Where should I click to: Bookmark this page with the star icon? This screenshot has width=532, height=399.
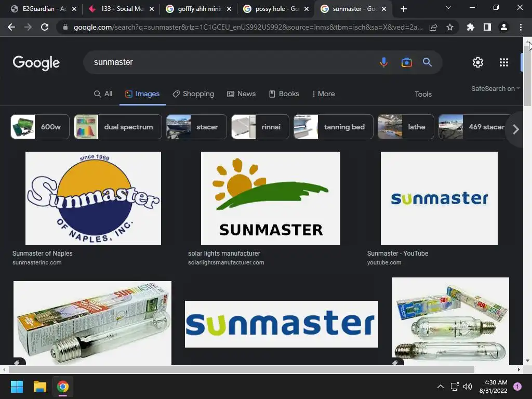[450, 27]
